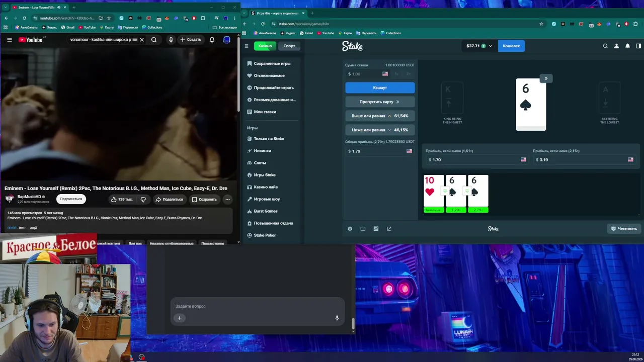Click skip arrows on current 6 card
This screenshot has height=362, width=644.
coord(546,78)
